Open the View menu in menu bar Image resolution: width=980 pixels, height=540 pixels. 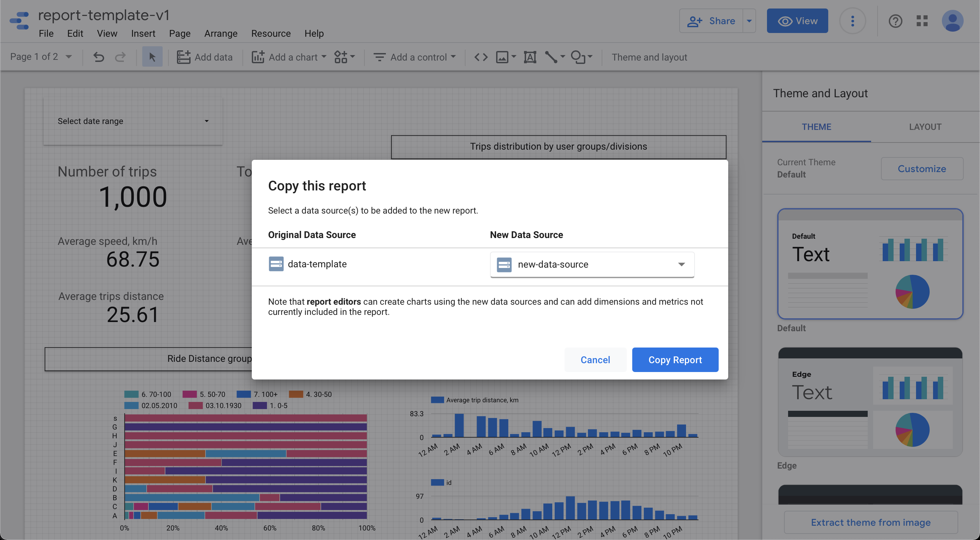coord(107,33)
